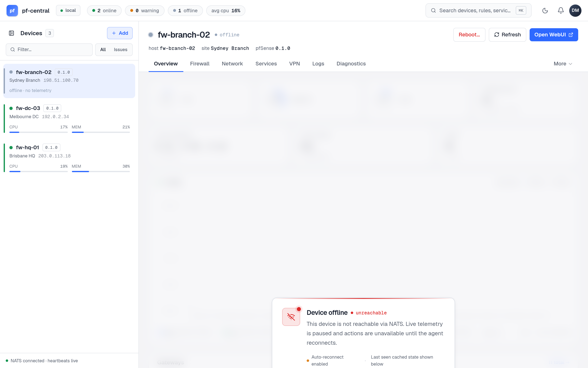
Task: Open the Network tab
Action: 232,64
